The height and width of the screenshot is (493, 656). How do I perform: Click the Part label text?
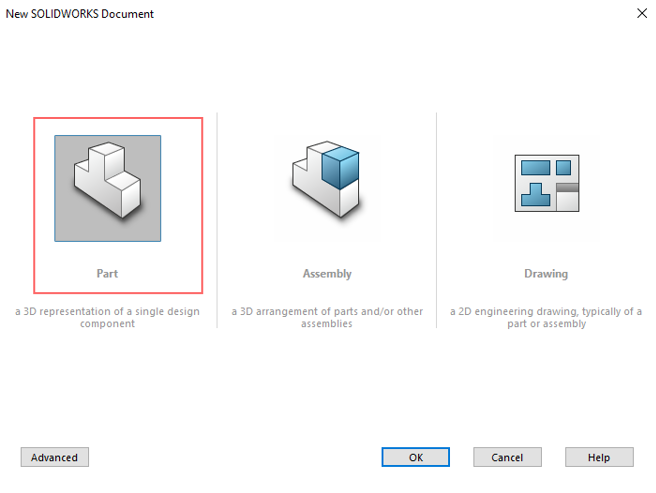(x=107, y=274)
